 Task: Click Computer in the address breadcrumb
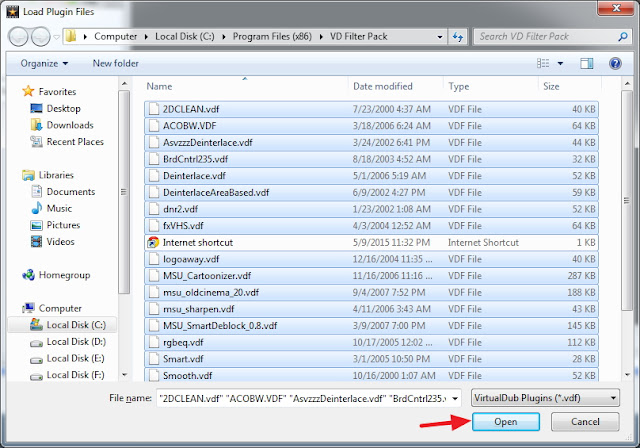tap(116, 36)
